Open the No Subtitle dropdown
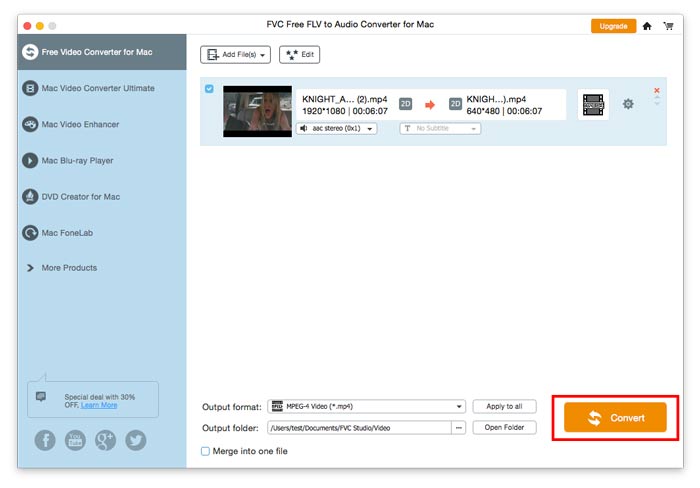This screenshot has width=700, height=488. [440, 129]
